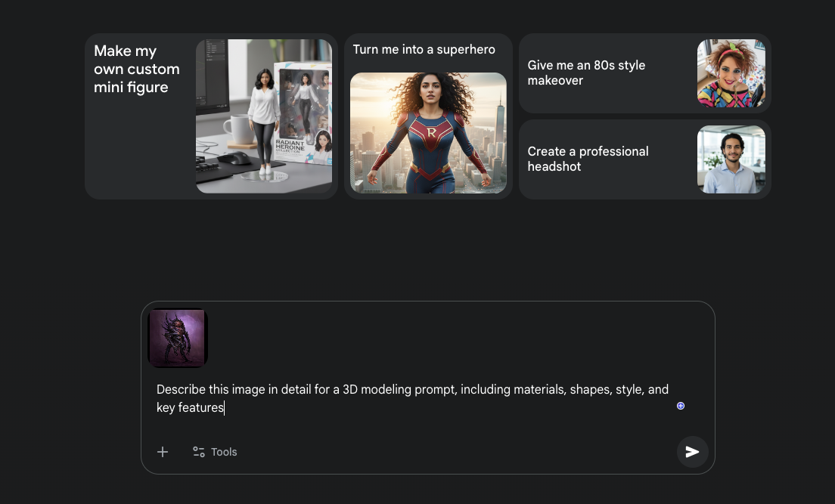Click the professional headshot preview photo
835x504 pixels.
[x=731, y=159]
